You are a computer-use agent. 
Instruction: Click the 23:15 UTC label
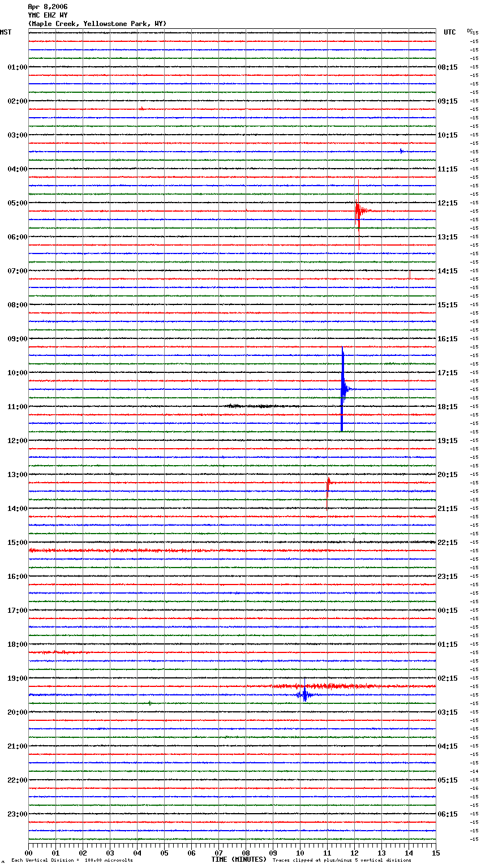(x=448, y=576)
